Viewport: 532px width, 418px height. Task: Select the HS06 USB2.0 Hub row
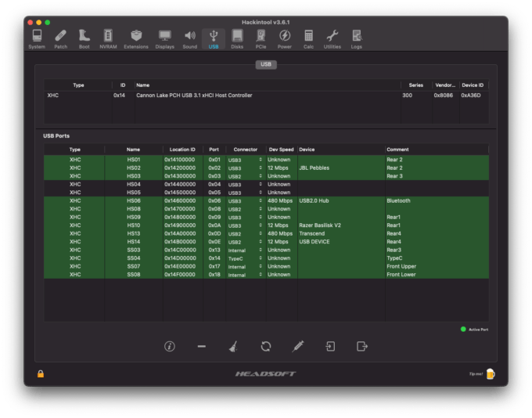point(266,200)
